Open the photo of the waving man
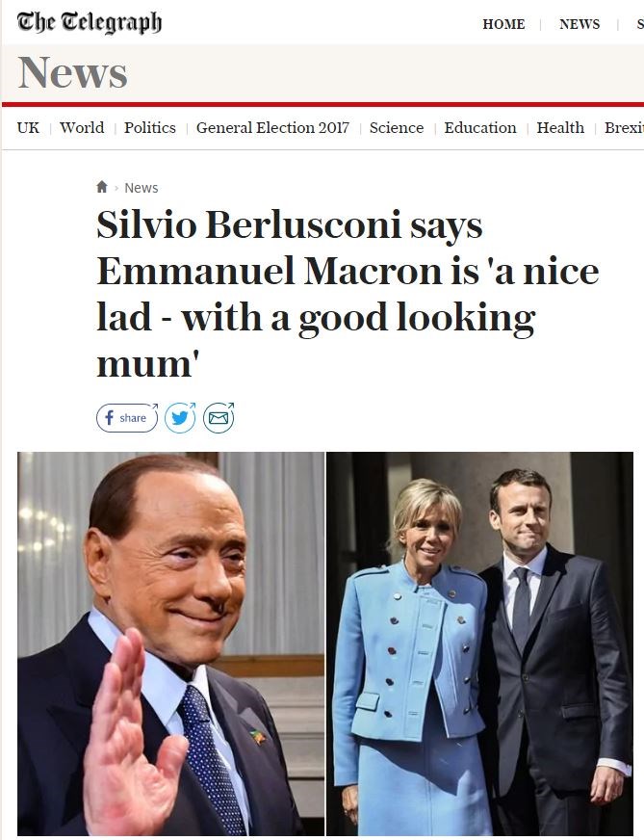This screenshot has height=840, width=644. pos(170,643)
